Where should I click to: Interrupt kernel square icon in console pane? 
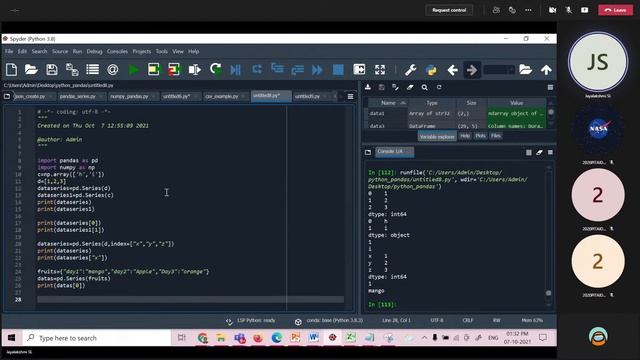pyautogui.click(x=529, y=152)
